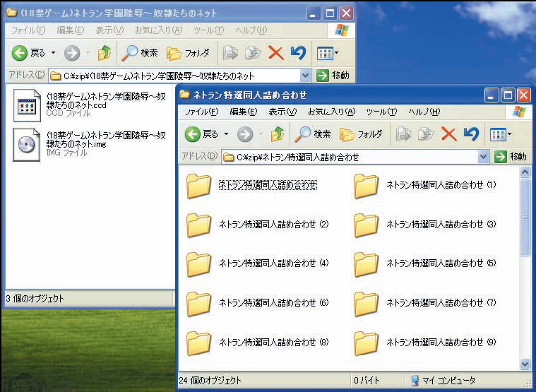Click the Move To icon in the back window
The image size is (536, 392).
point(230,53)
